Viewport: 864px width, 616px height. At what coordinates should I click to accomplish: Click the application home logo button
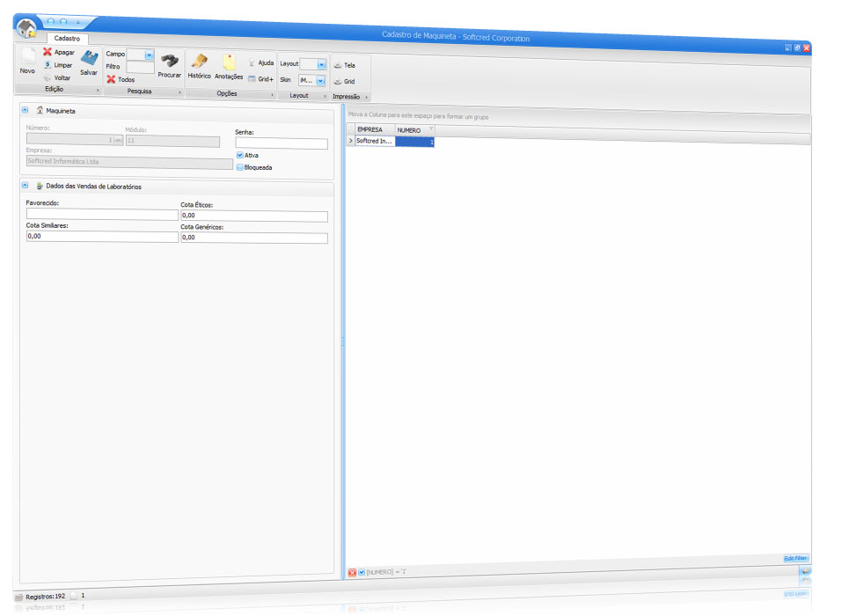pos(26,27)
